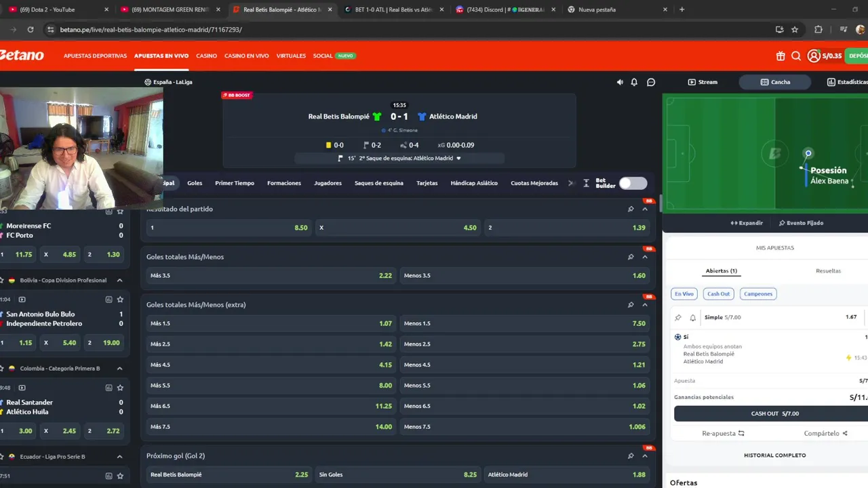Open stats icon for Real Santander match

(x=108, y=388)
